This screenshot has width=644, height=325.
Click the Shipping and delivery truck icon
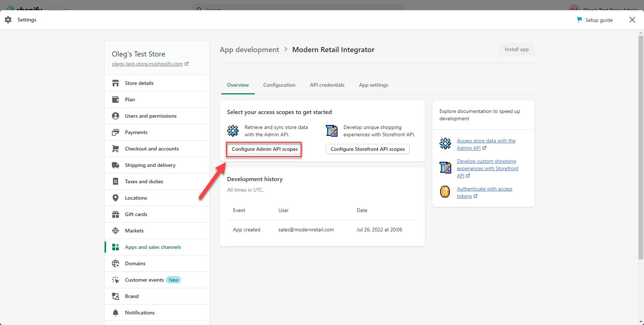click(116, 165)
